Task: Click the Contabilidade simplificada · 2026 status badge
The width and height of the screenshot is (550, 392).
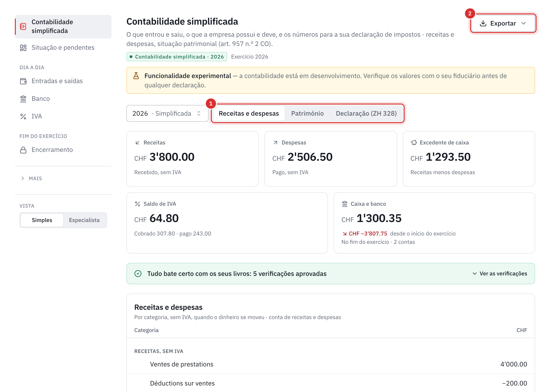Action: [177, 57]
